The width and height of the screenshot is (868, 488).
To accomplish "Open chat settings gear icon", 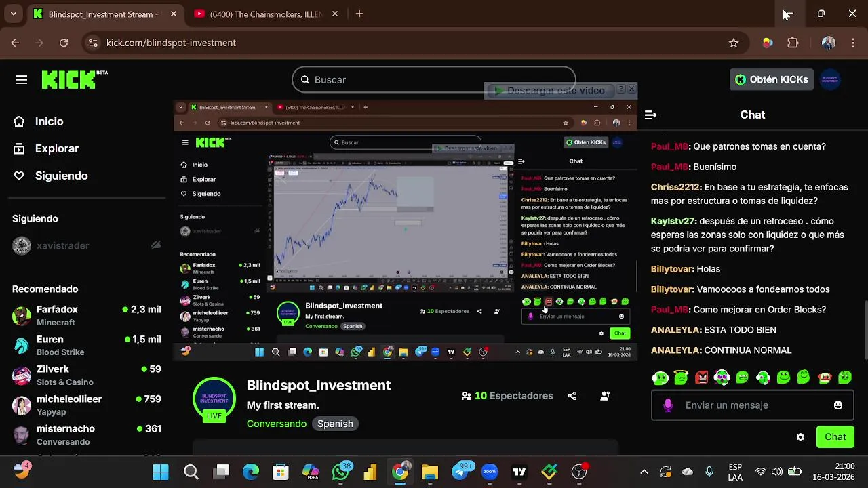I will click(x=800, y=437).
